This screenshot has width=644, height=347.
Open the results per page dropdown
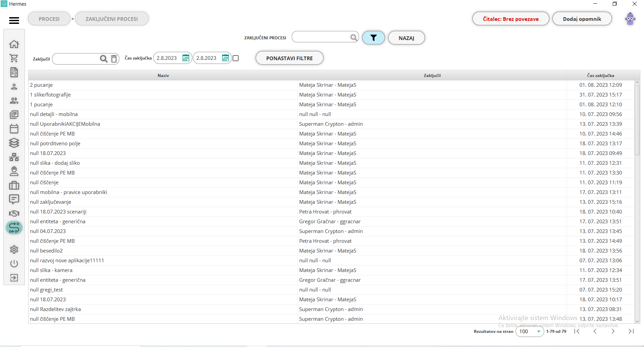coord(530,331)
